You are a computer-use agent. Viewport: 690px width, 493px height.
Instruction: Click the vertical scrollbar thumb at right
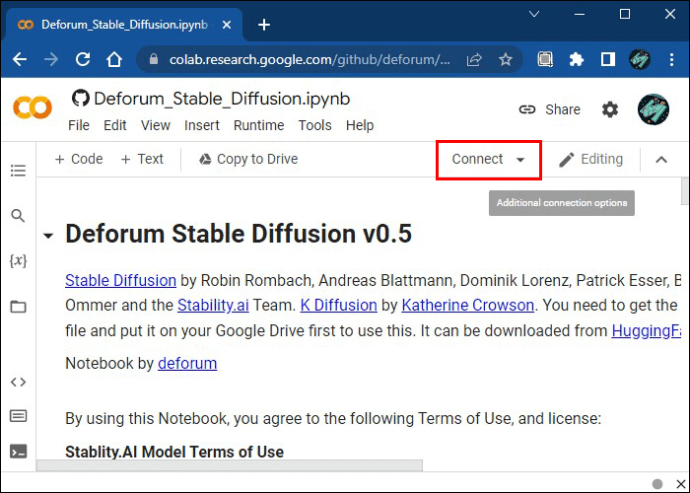click(685, 190)
